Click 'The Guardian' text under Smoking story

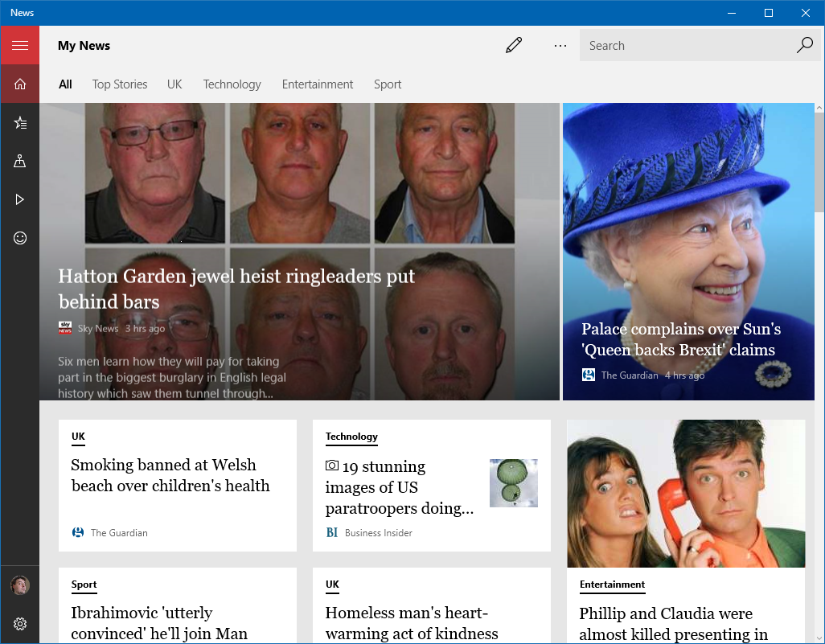(x=120, y=532)
